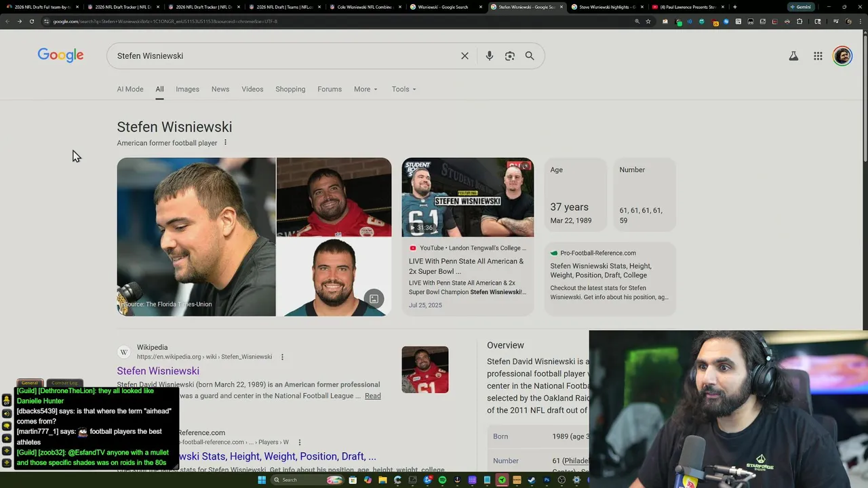Open Microsoft Store from taskbar
The width and height of the screenshot is (868, 488).
pyautogui.click(x=353, y=480)
